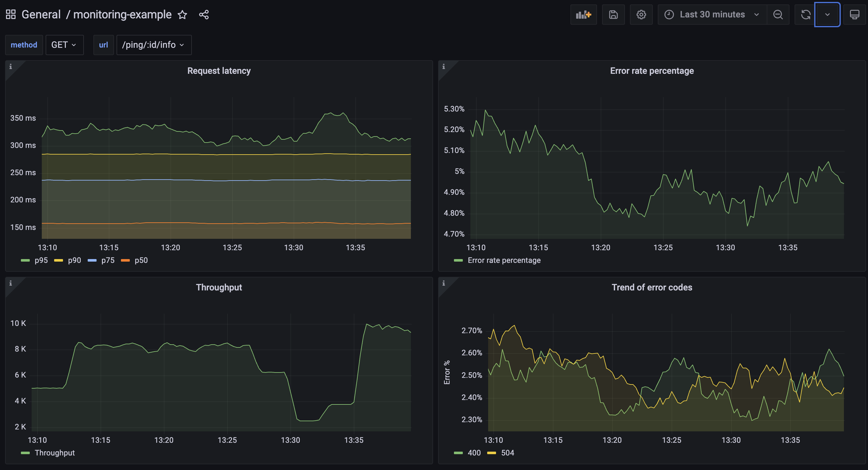Open Error rate percentage panel menu

tap(651, 71)
